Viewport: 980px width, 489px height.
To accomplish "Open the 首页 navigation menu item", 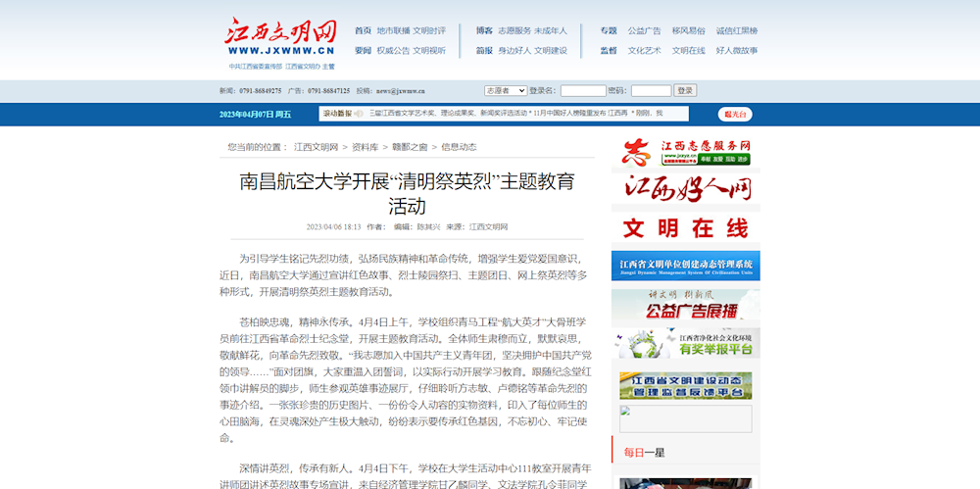I will 363,30.
